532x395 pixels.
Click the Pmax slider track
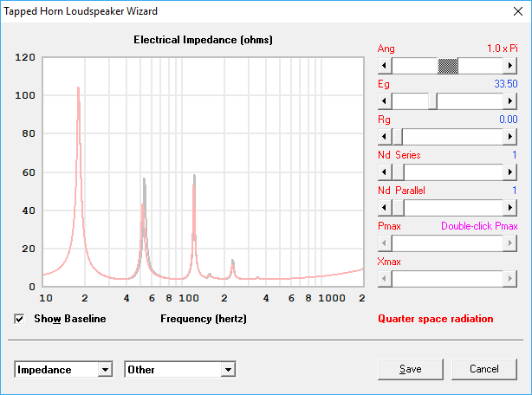coord(447,243)
